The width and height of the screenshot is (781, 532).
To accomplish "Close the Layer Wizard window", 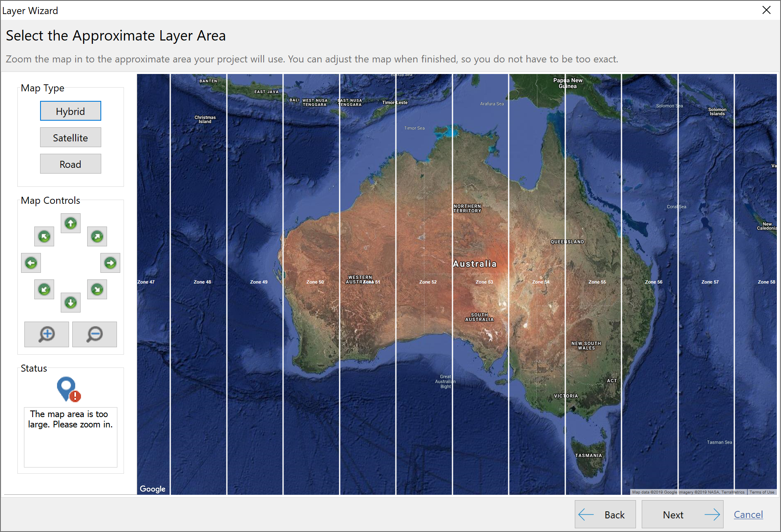I will click(767, 10).
